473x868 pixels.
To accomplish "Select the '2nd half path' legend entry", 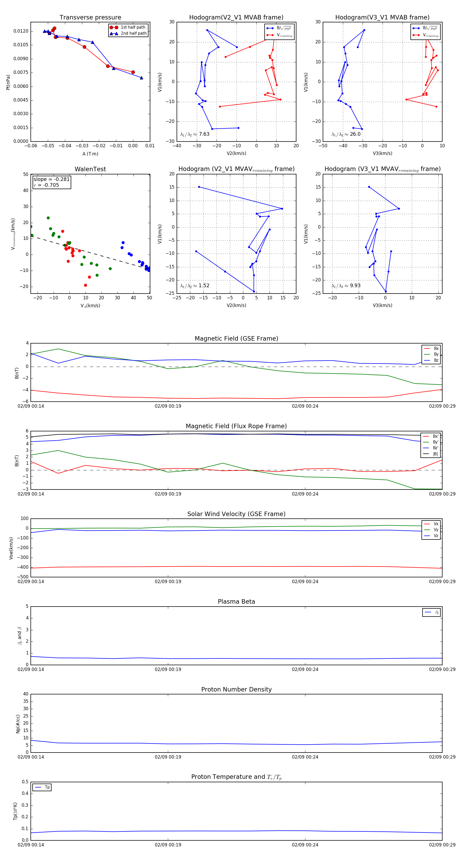I will [128, 33].
